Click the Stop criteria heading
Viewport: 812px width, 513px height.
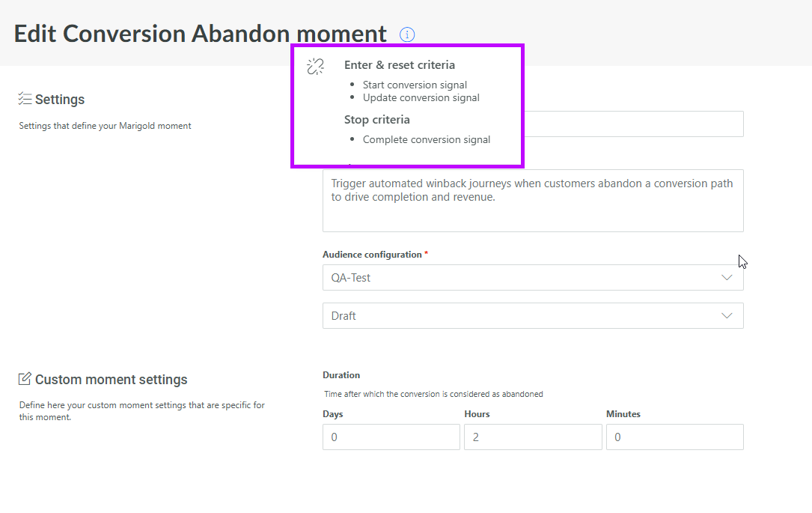tap(376, 120)
